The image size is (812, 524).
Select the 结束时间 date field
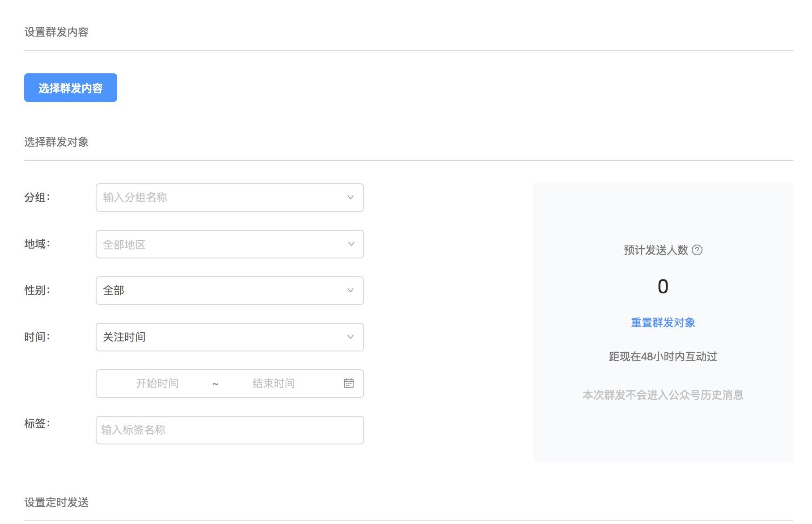[274, 384]
